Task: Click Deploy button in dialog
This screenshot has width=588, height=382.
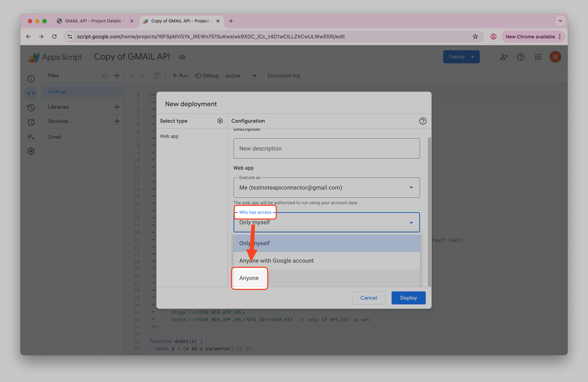Action: [408, 298]
